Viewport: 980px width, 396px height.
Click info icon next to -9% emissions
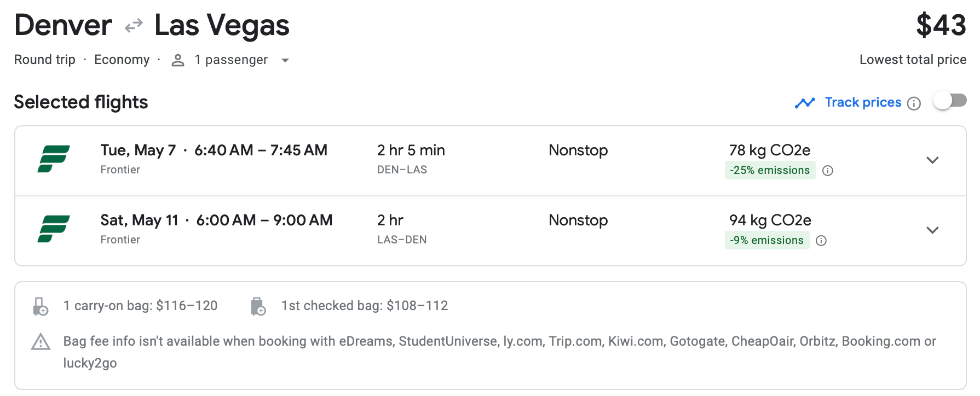(x=821, y=241)
